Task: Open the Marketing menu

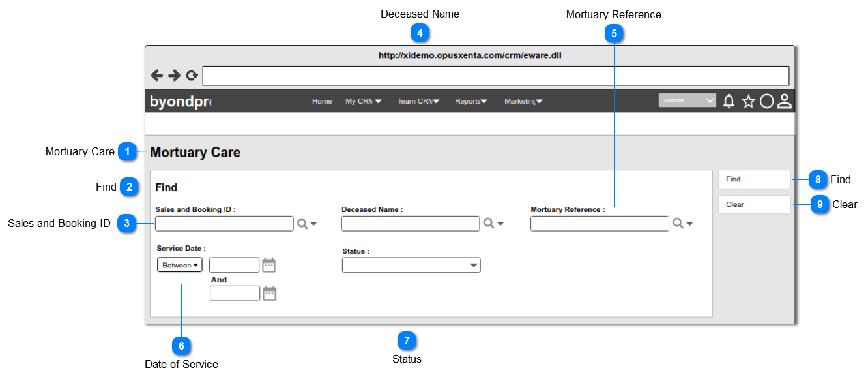Action: click(x=524, y=101)
